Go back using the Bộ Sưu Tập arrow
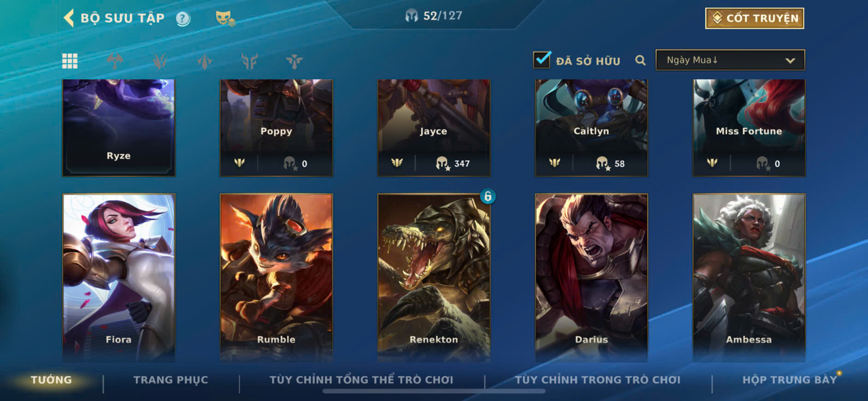Viewport: 868px width, 401px height. (69, 18)
